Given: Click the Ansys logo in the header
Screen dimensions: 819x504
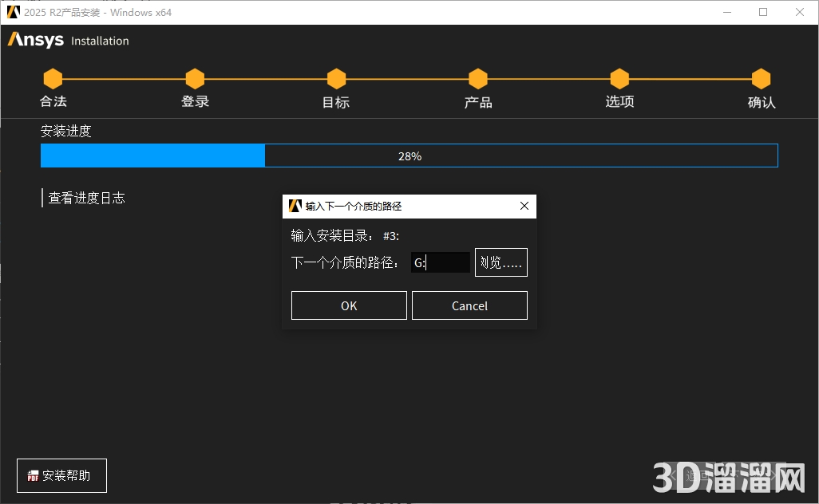Looking at the screenshot, I should [x=35, y=40].
